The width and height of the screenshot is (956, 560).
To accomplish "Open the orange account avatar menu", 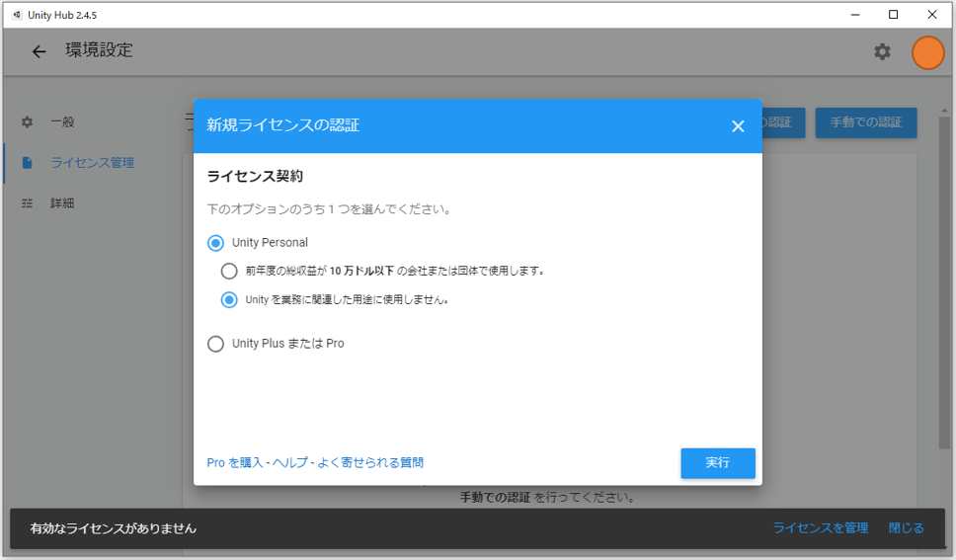I will point(927,52).
